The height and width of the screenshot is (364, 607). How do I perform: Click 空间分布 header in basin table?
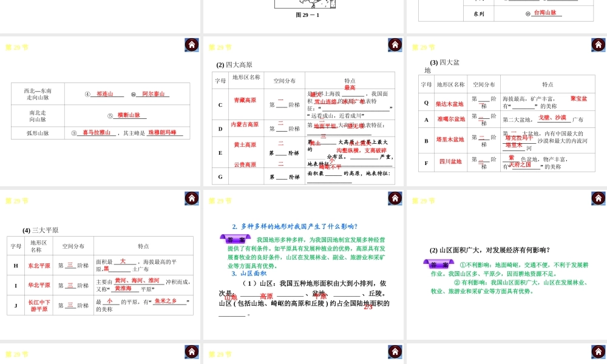(x=484, y=85)
